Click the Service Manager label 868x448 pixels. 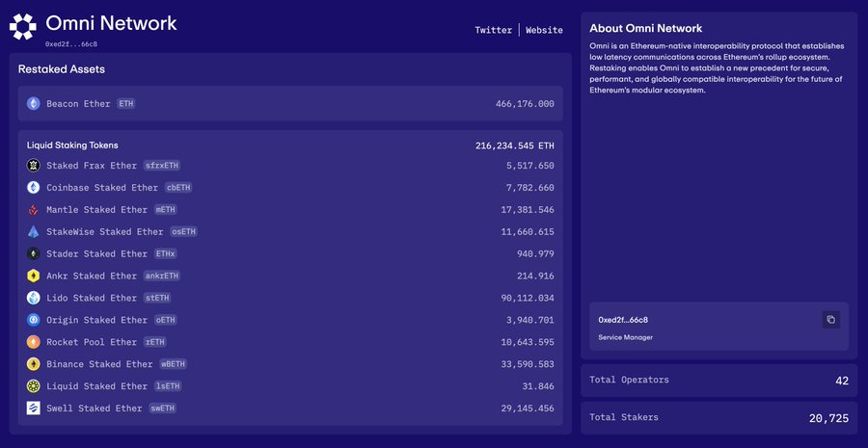(626, 337)
